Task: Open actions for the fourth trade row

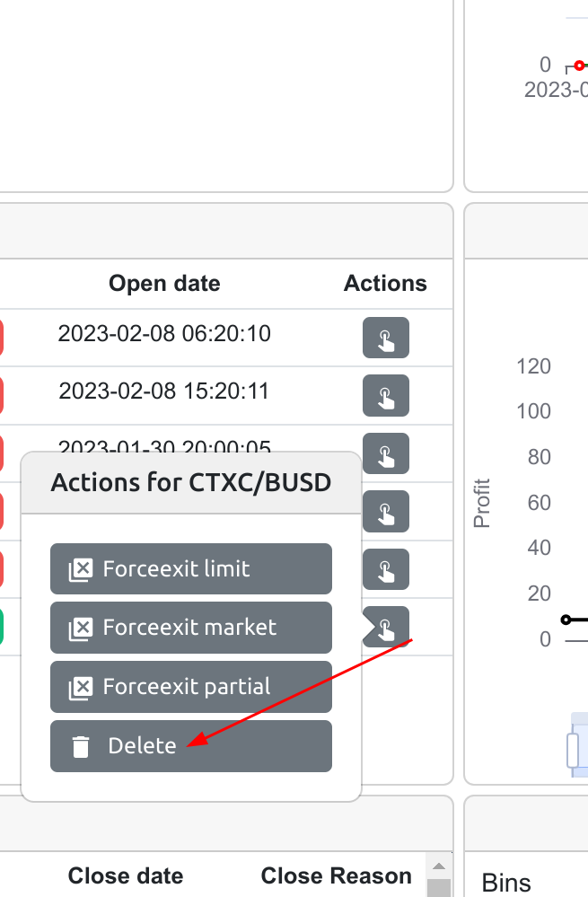Action: (386, 511)
